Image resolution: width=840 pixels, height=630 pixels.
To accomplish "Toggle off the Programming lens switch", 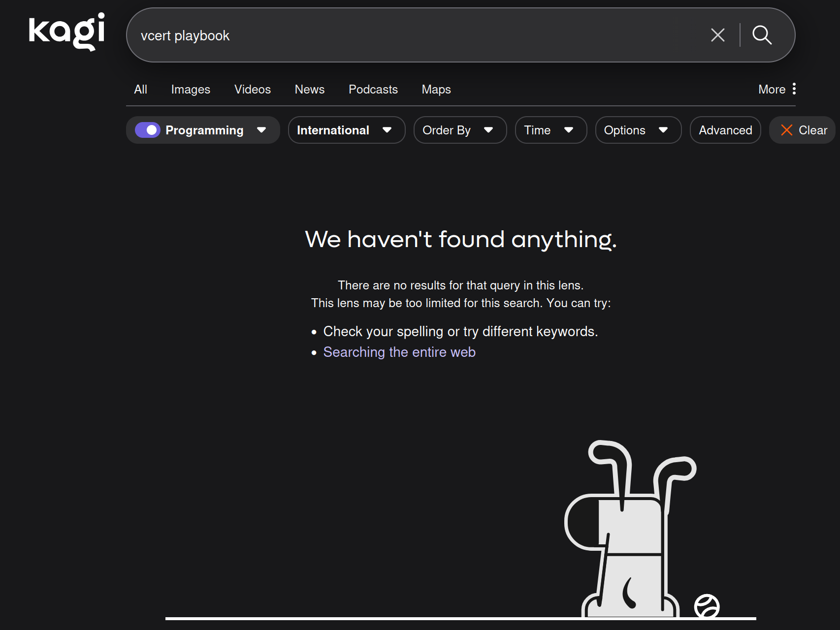I will click(148, 130).
